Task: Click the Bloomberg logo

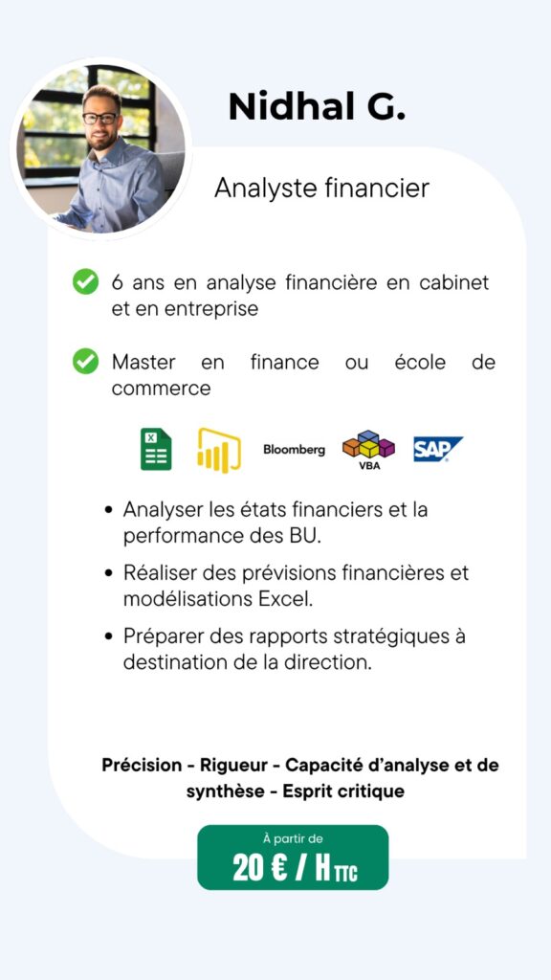Action: [x=294, y=450]
